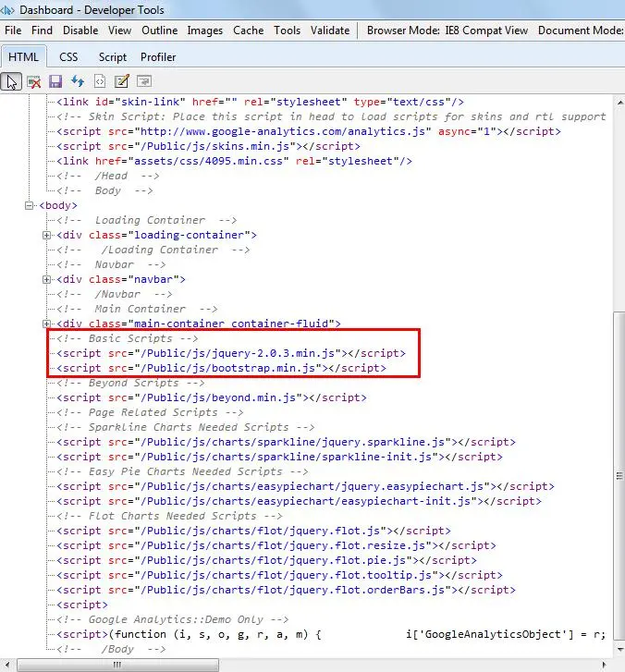Screen dimensions: 625x672
Task: Select the div class navbar row
Action: [121, 279]
